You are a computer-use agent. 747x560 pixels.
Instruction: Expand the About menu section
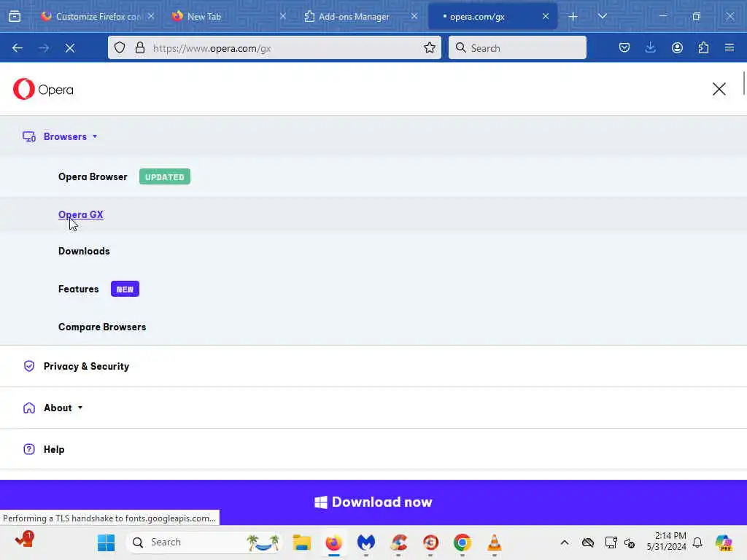[x=63, y=408]
